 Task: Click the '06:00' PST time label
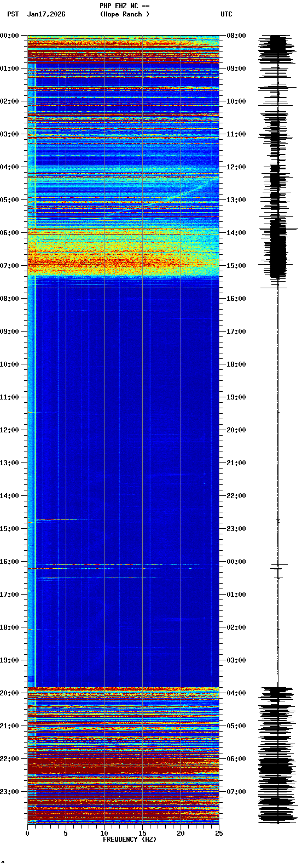click(10, 233)
